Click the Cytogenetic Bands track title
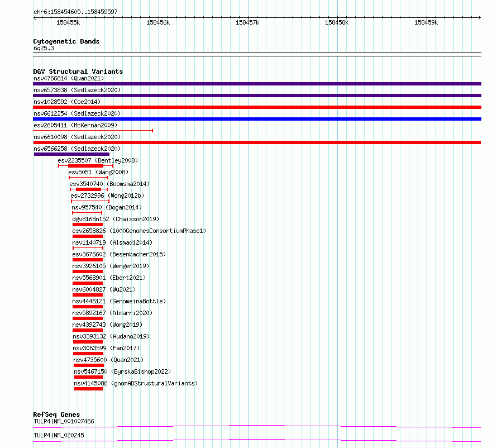The image size is (497, 448). tap(66, 41)
